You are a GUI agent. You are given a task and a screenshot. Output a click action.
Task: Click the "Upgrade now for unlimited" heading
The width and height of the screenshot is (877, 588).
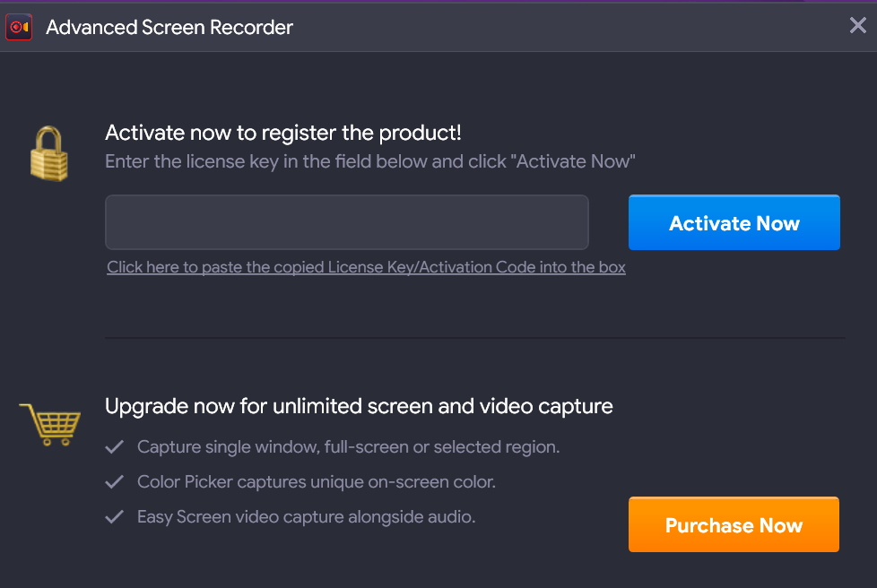[x=359, y=406]
